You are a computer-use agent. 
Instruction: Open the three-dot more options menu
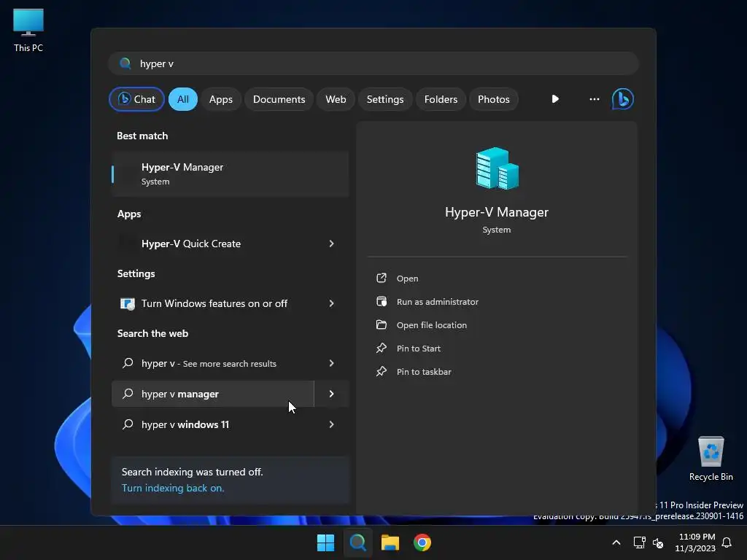coord(594,99)
